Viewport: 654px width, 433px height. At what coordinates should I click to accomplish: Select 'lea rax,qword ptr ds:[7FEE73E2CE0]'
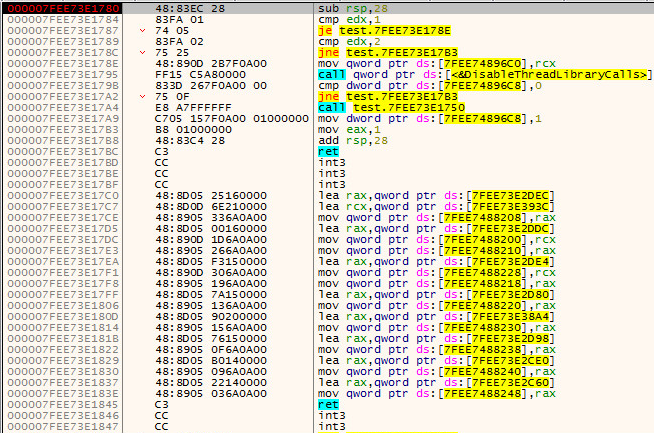[437, 360]
